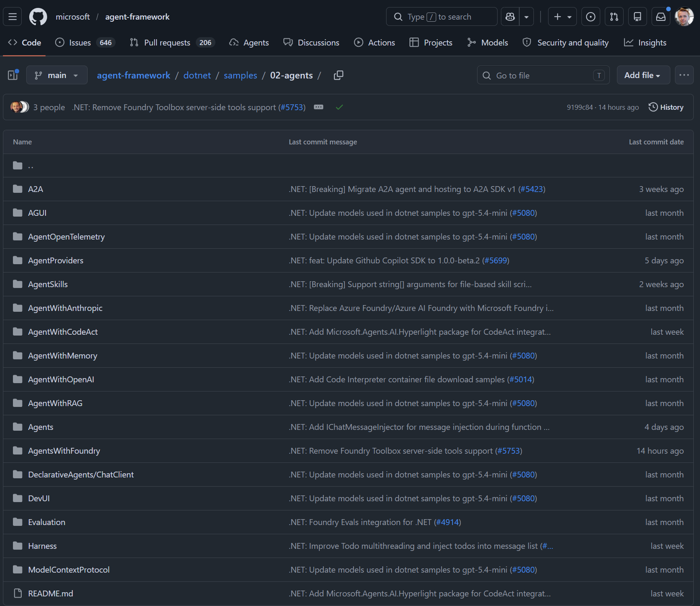The image size is (700, 606).
Task: Open the Issues tab
Action: [85, 43]
